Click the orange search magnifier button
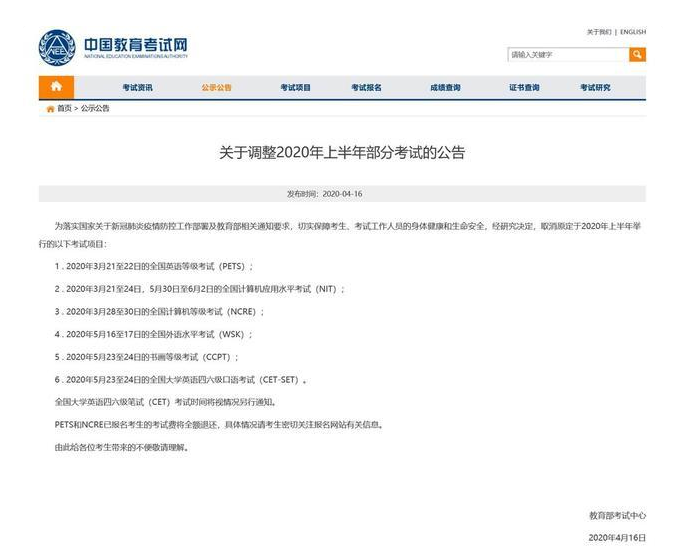 point(637,55)
